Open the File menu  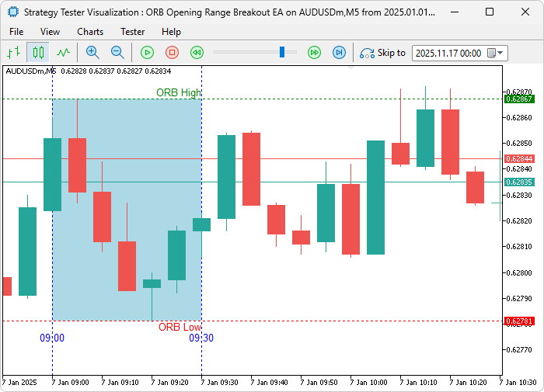16,32
